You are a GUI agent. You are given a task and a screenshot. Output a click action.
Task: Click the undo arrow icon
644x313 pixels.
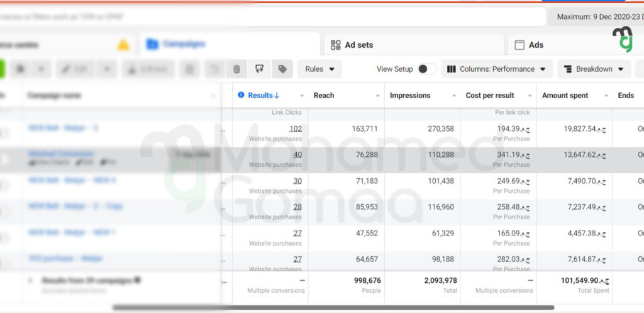(214, 69)
